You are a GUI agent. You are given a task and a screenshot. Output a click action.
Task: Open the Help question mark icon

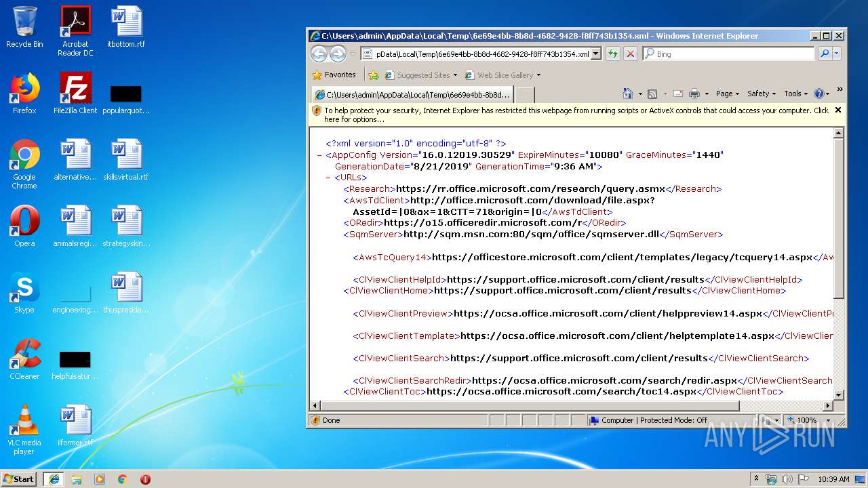point(818,94)
